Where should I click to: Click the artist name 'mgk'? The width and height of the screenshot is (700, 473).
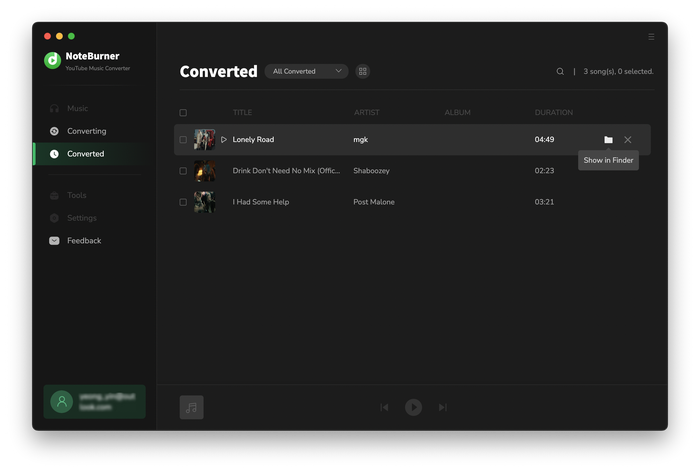pos(361,140)
